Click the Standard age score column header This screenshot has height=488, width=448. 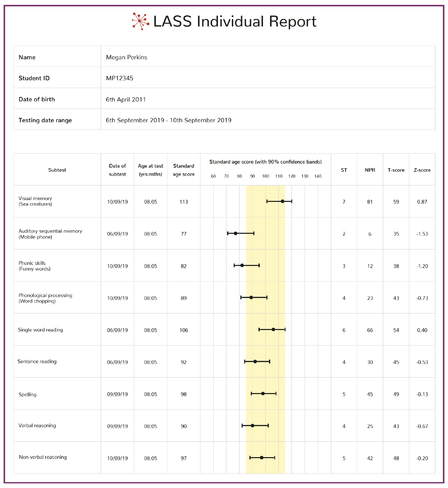click(184, 170)
